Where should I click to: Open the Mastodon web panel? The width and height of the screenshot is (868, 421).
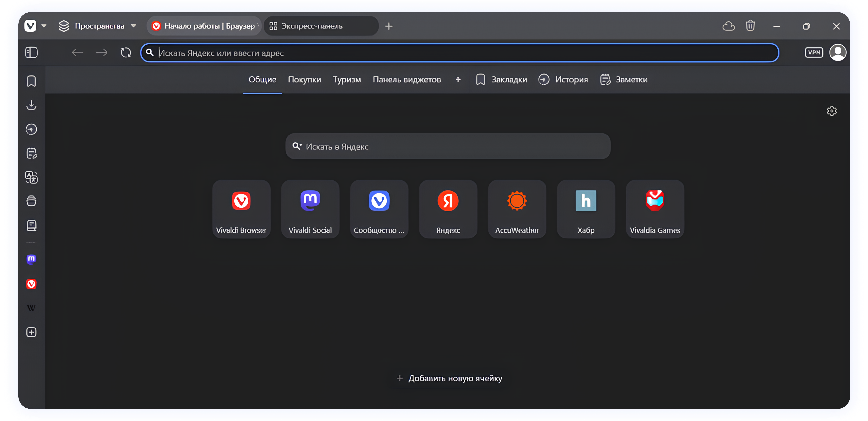31,259
